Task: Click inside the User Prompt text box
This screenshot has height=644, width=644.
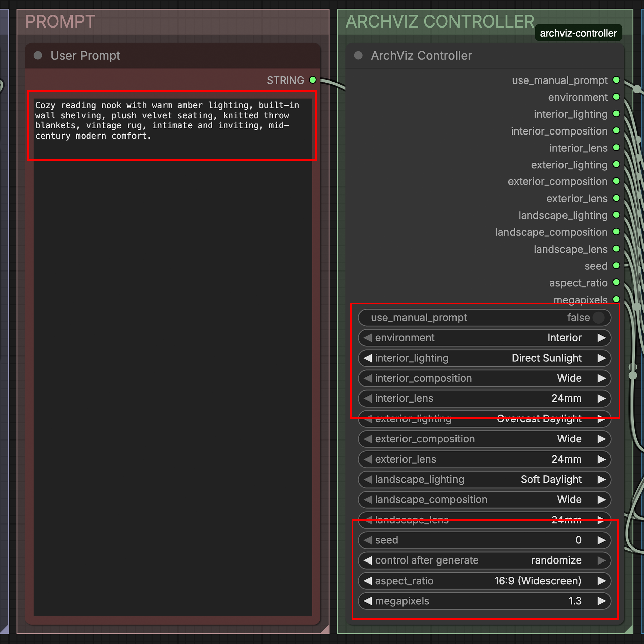Action: [x=173, y=357]
